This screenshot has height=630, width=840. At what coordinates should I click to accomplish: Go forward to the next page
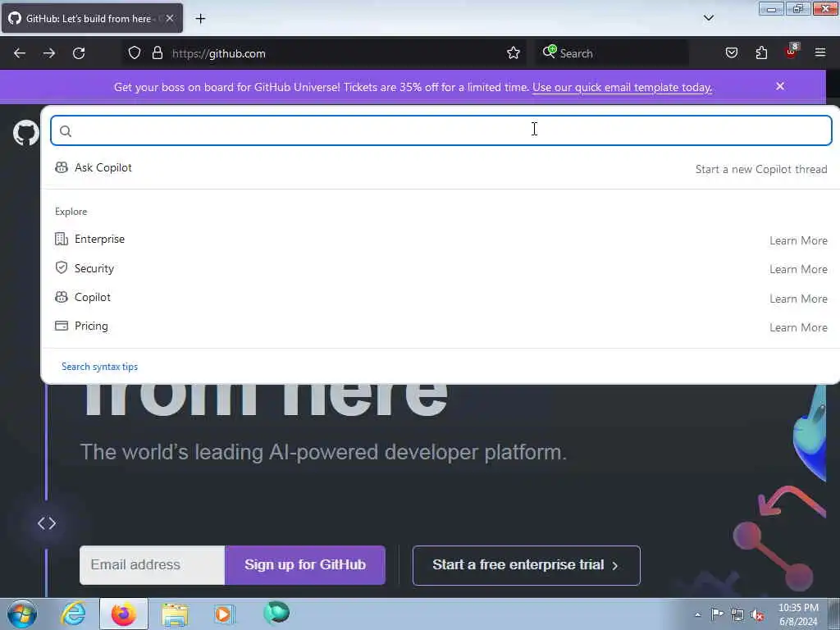point(49,53)
